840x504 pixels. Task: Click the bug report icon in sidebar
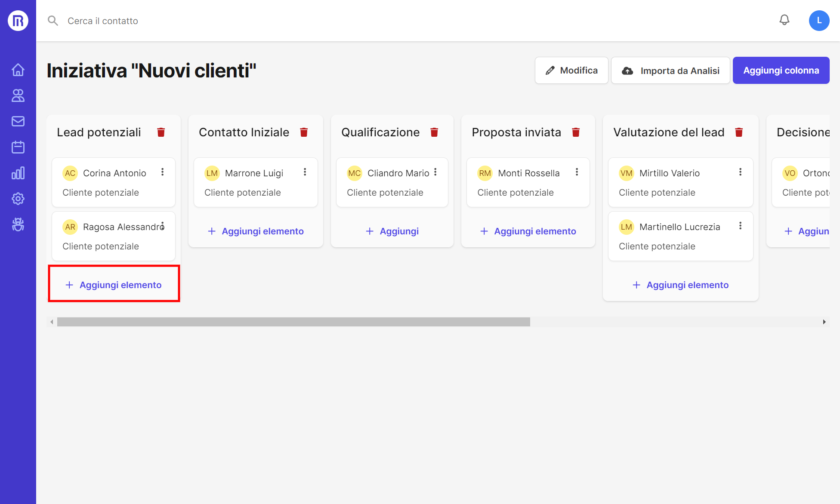(x=18, y=224)
